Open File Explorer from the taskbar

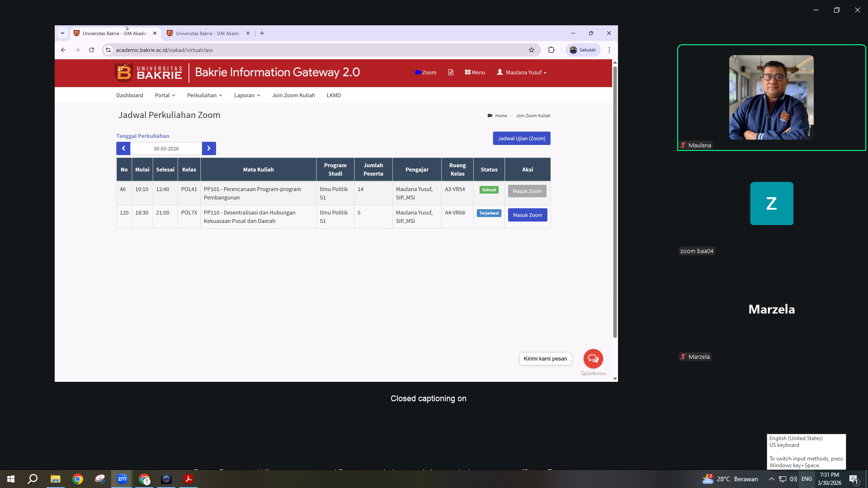tap(55, 479)
